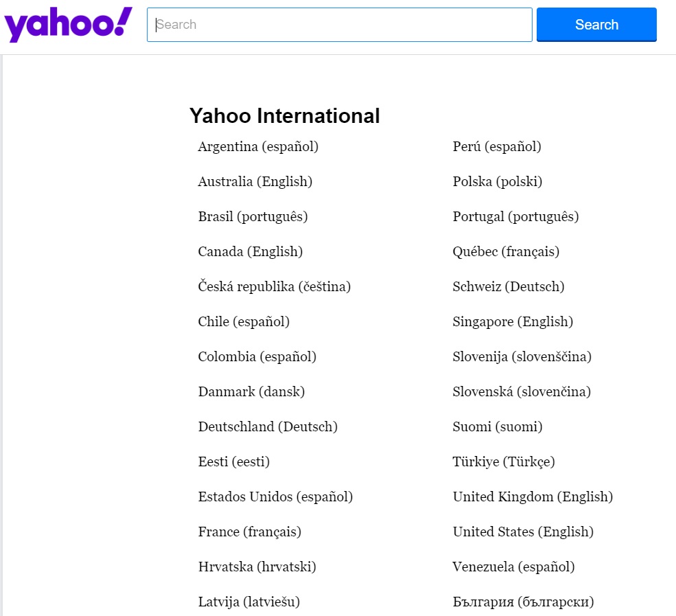Click the Search button
The width and height of the screenshot is (676, 616).
596,25
